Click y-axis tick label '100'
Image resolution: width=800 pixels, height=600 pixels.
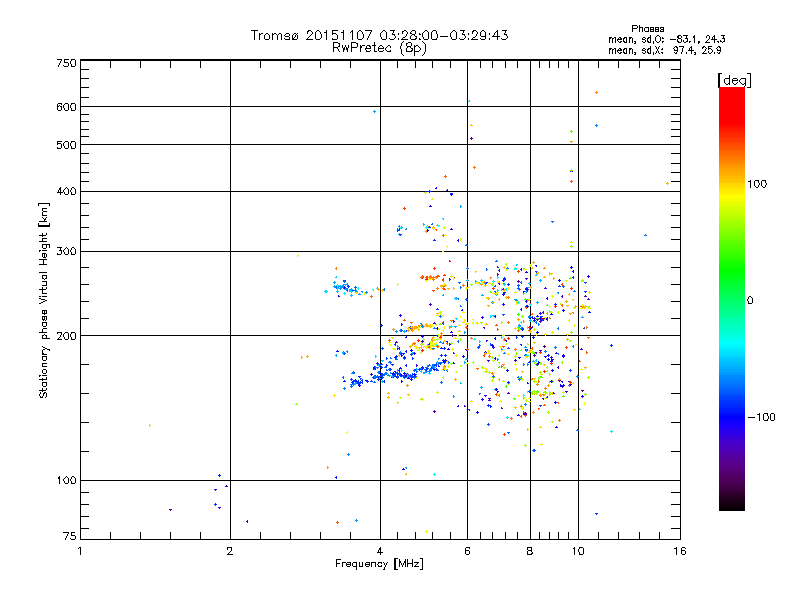tap(66, 481)
